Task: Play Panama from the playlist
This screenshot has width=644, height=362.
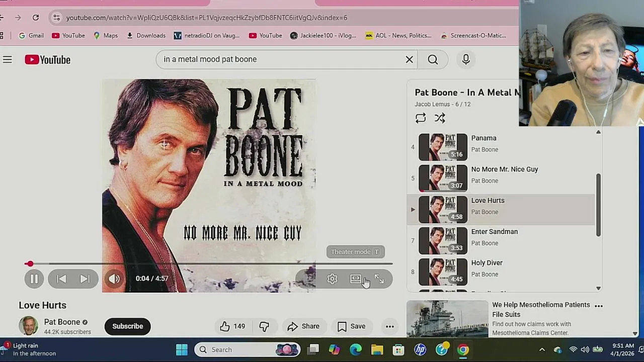Action: pyautogui.click(x=502, y=147)
